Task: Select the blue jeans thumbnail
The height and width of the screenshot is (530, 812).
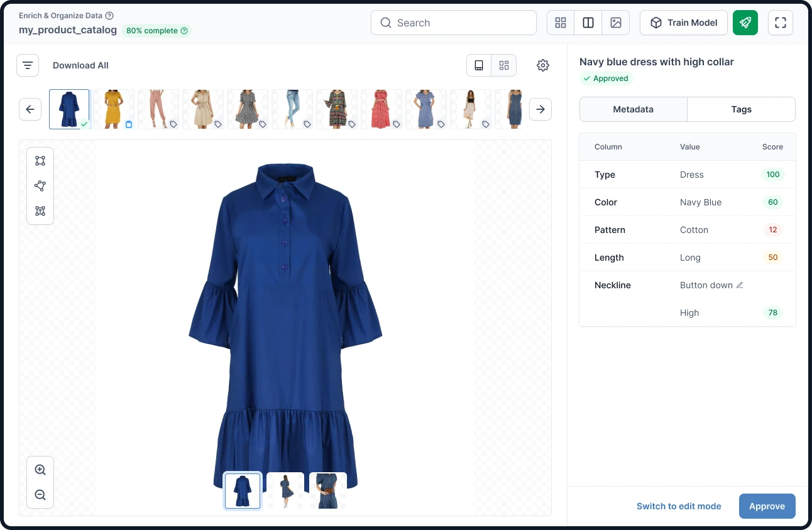Action: pos(292,109)
